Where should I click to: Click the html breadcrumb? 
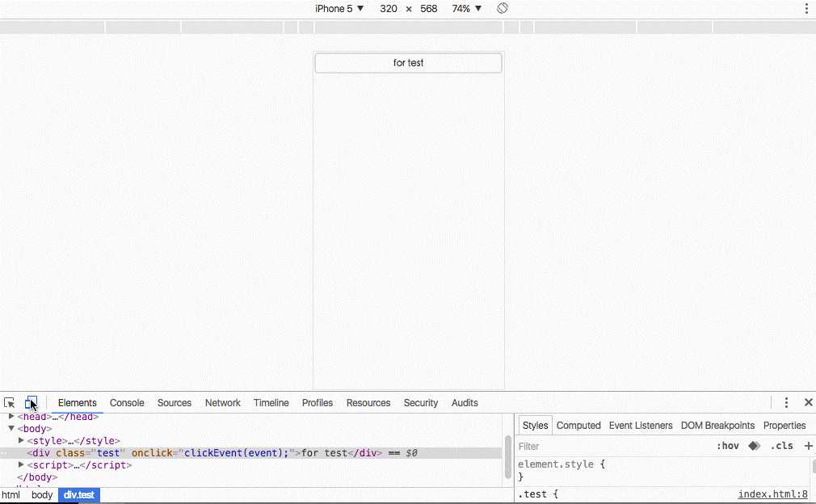coord(11,494)
